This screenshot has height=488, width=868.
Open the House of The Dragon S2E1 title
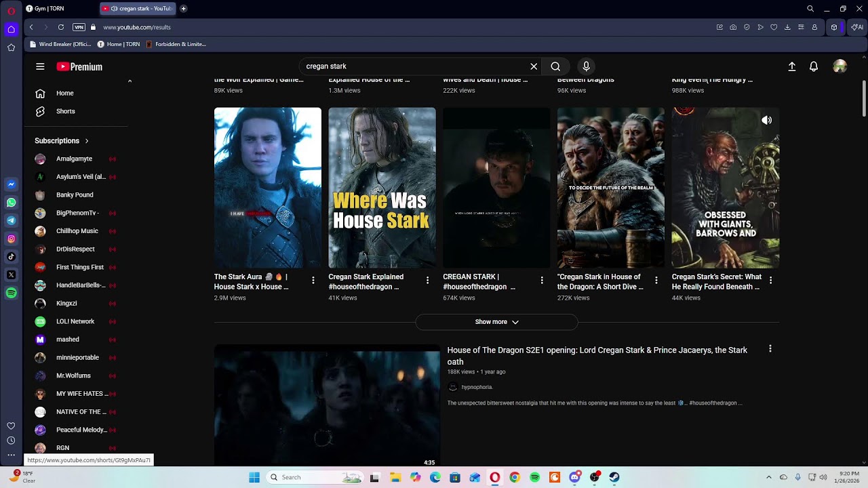pos(597,356)
